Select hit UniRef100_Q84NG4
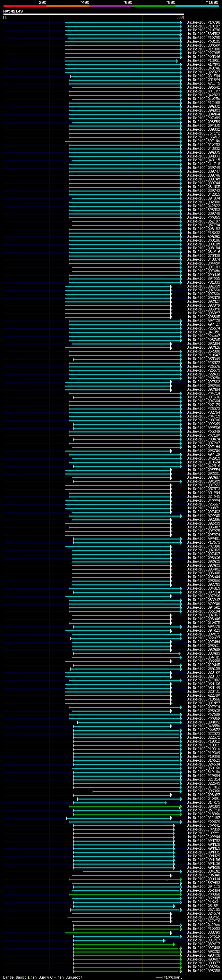 tap(203, 114)
